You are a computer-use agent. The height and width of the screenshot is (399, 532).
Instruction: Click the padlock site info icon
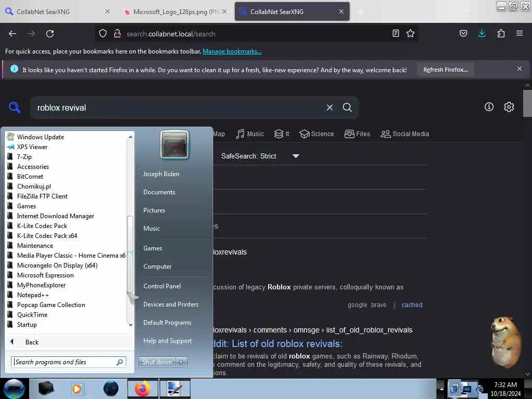pyautogui.click(x=117, y=34)
